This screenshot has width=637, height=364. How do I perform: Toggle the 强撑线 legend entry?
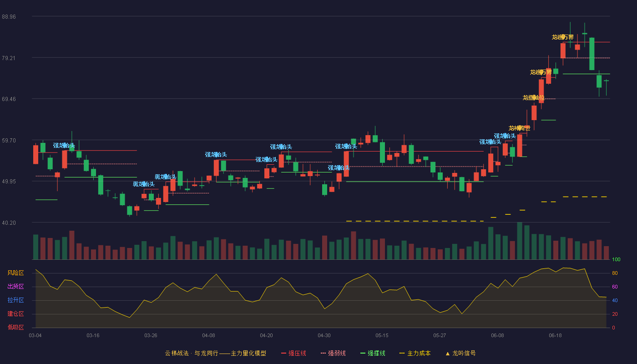[373, 353]
